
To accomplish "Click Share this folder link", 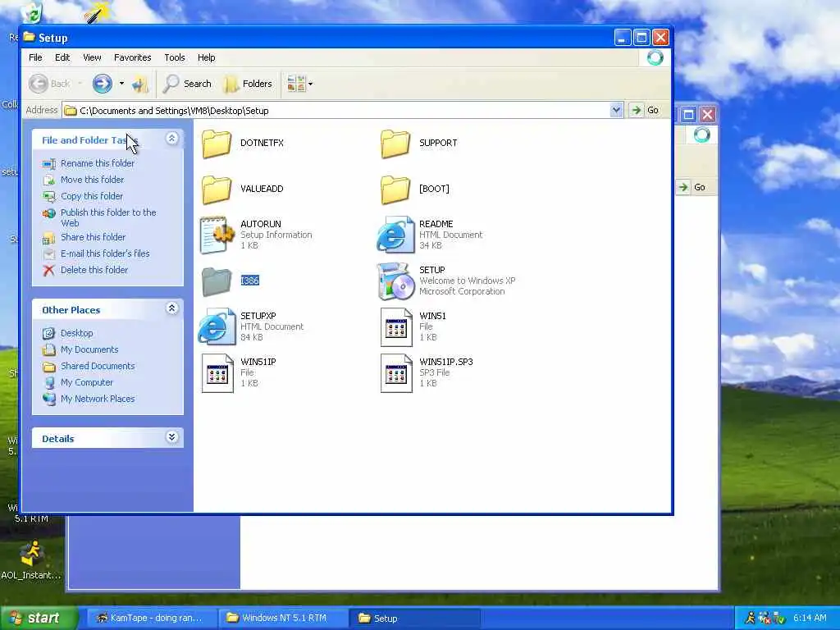I will tap(94, 237).
